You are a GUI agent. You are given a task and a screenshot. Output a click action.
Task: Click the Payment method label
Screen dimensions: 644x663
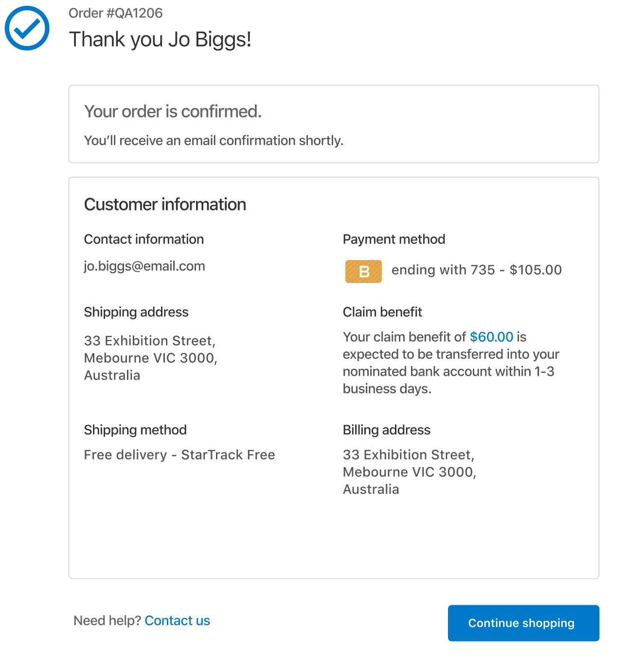click(x=394, y=239)
